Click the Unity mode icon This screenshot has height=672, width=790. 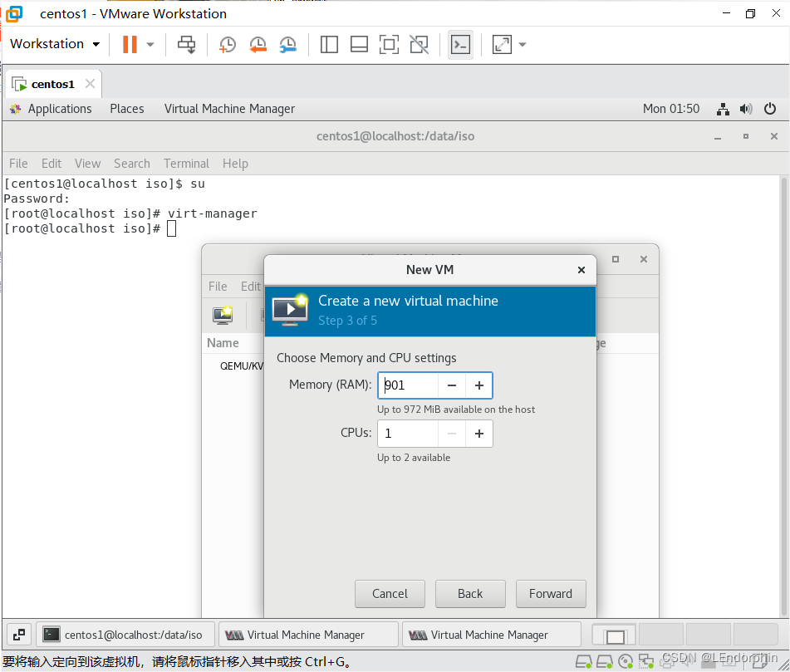[420, 44]
